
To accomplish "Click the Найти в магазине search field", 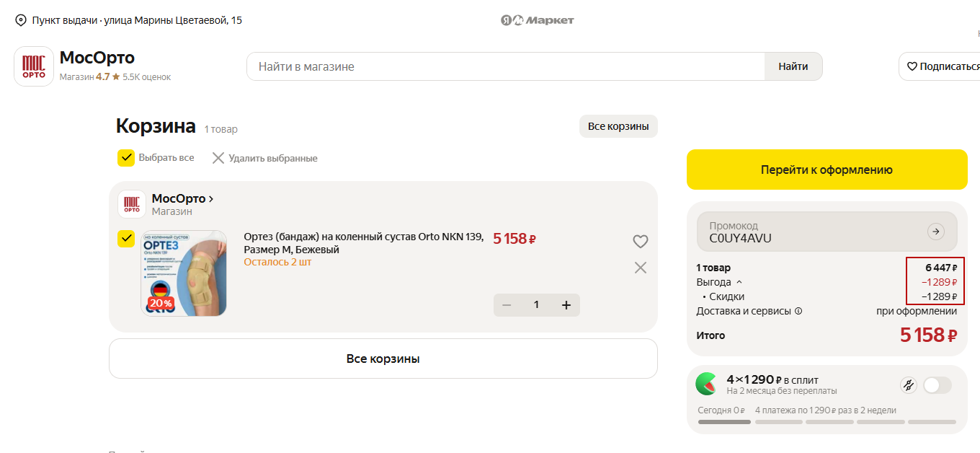I will click(506, 66).
